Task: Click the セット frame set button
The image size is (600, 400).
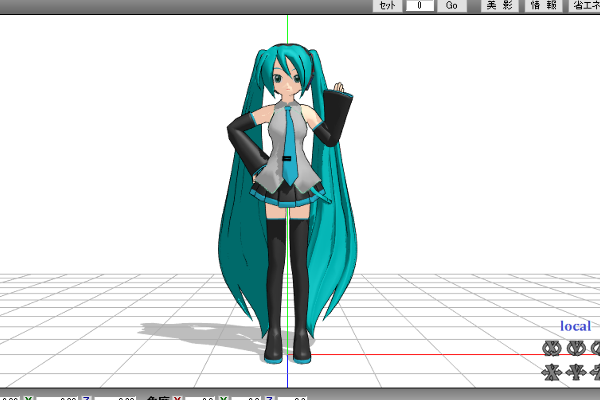Action: [387, 6]
